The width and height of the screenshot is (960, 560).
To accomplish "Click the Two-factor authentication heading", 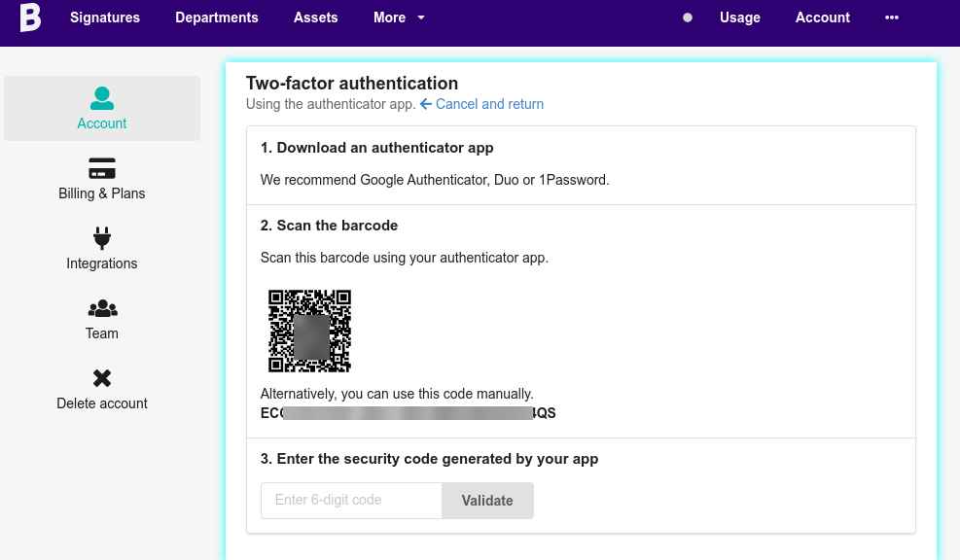I will coord(352,84).
